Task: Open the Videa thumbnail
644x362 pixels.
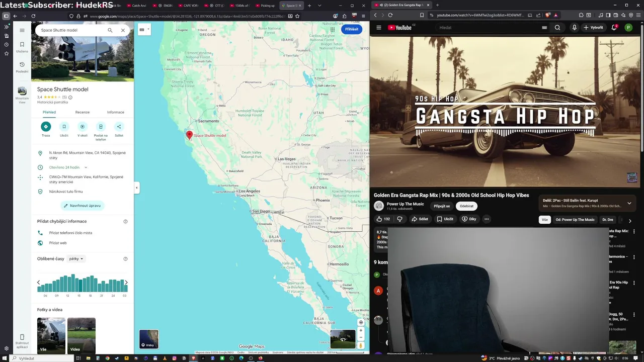Action: (82, 335)
